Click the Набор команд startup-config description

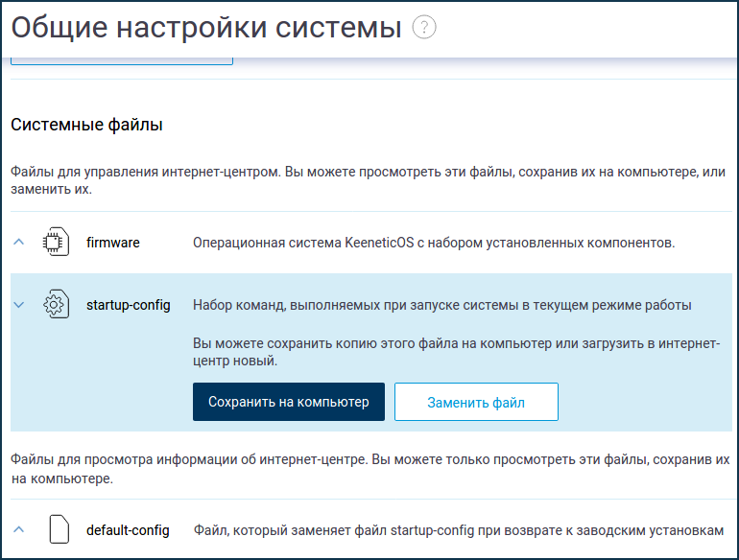tap(442, 305)
